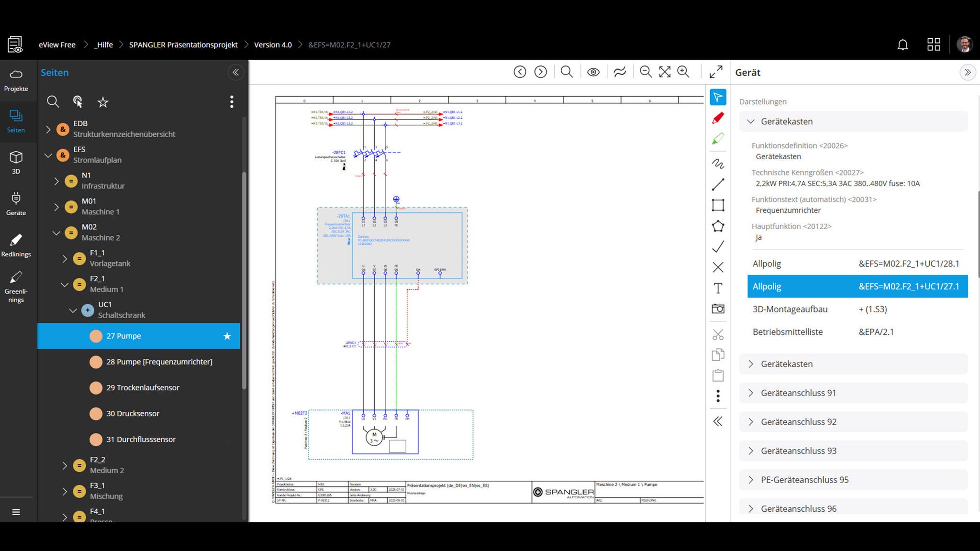
Task: Collapse the Seiten panel
Action: tap(235, 72)
